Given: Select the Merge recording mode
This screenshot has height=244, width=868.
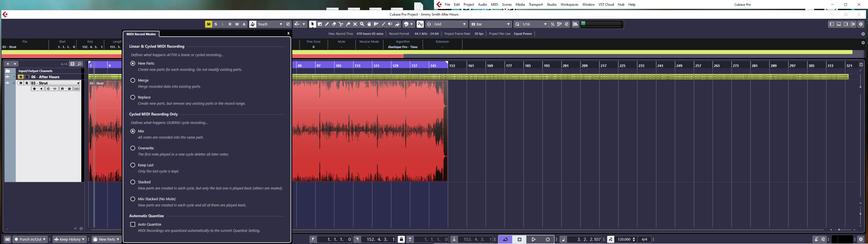Looking at the screenshot, I should pyautogui.click(x=133, y=80).
